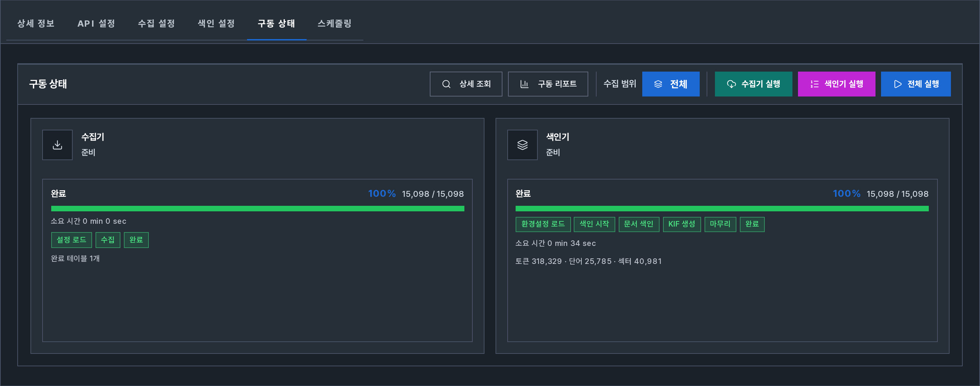Choose the 전체 collection range button

point(671,84)
